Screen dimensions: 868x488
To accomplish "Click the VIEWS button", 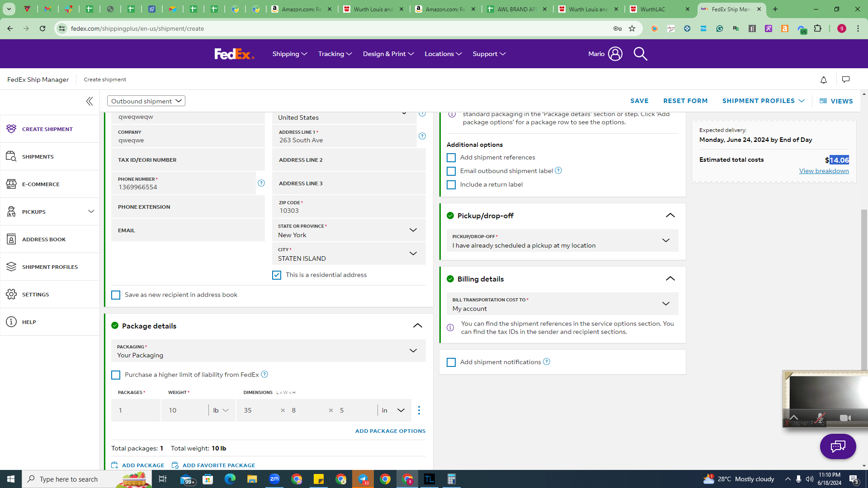I will pos(836,101).
